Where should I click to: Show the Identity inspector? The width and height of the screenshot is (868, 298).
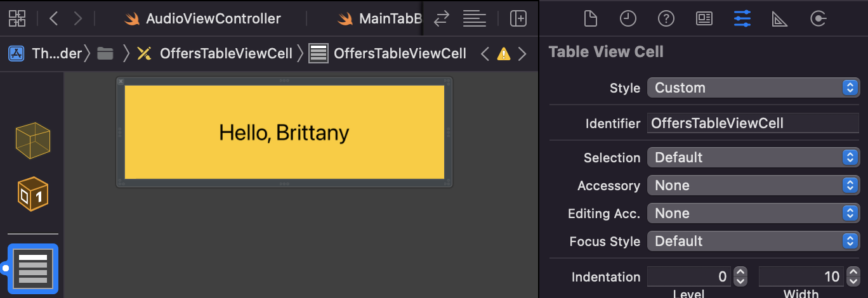click(x=704, y=18)
